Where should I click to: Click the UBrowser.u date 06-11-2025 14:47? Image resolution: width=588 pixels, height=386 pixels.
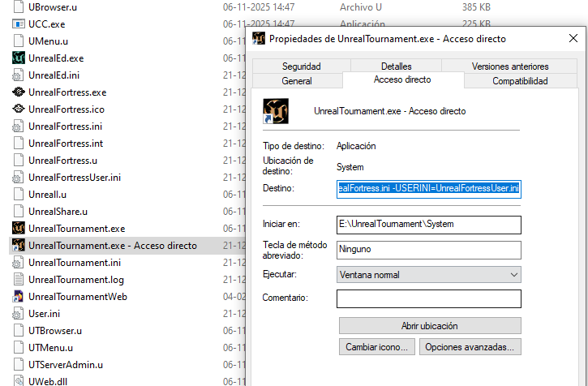coord(259,6)
